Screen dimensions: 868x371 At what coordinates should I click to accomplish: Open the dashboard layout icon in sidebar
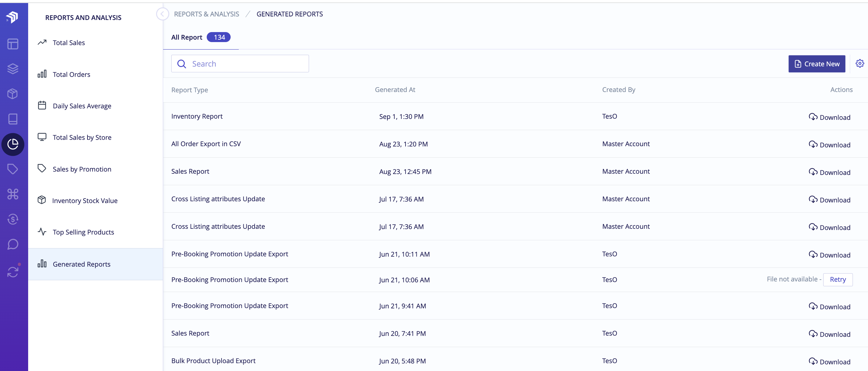[13, 44]
